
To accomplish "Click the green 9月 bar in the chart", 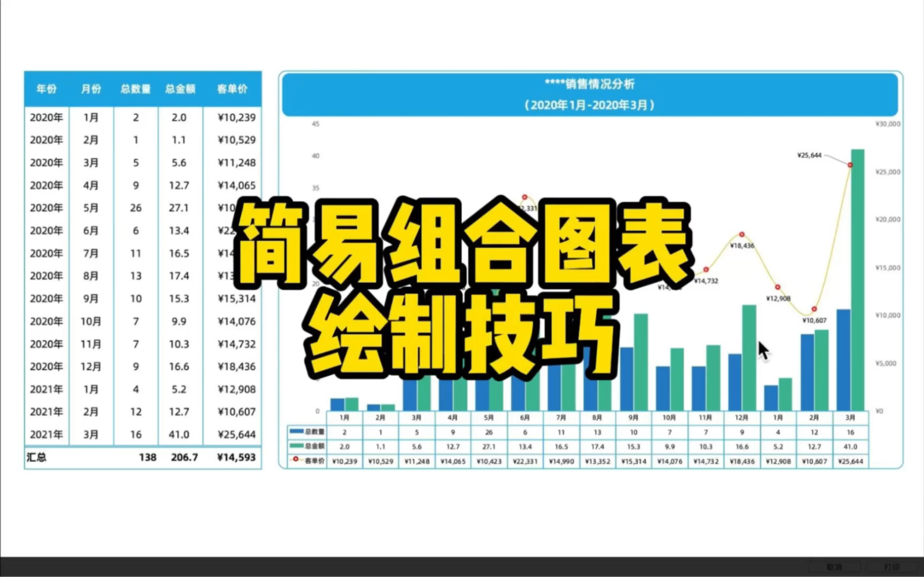I will tap(641, 362).
